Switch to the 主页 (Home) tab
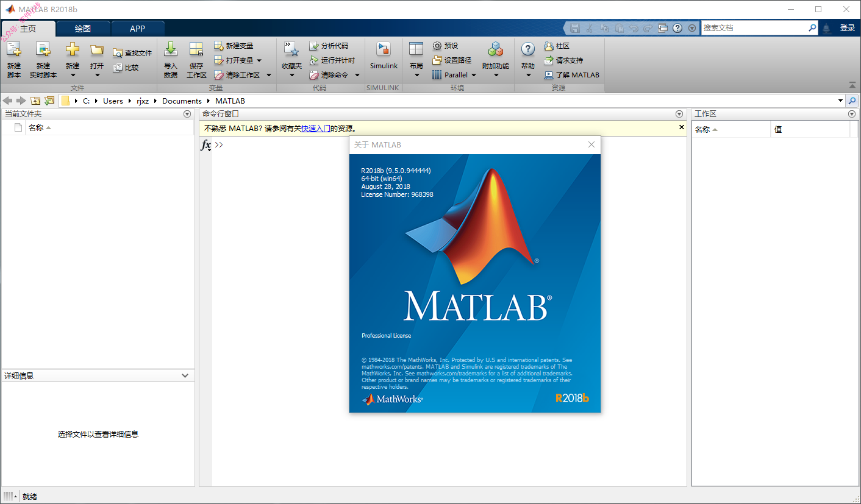 pos(28,29)
